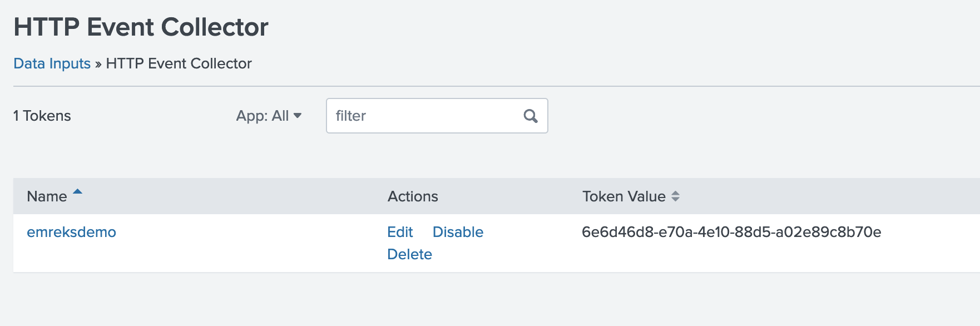The image size is (980, 326).
Task: Click the 1 Tokens count label
Action: click(x=42, y=116)
